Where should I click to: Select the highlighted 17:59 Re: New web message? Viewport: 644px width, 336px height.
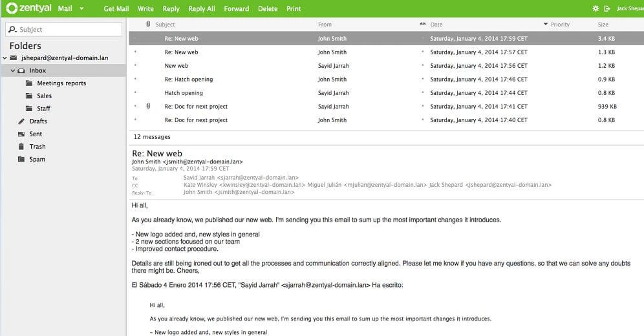click(x=387, y=39)
